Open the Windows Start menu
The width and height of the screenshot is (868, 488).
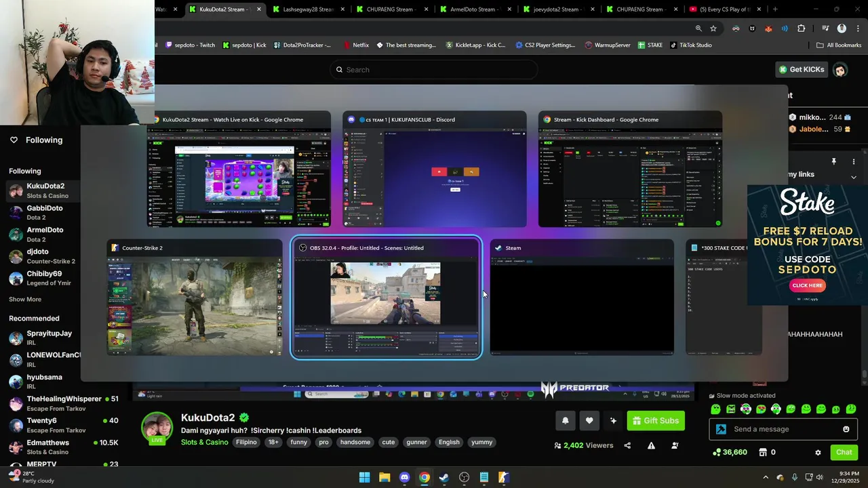click(364, 477)
